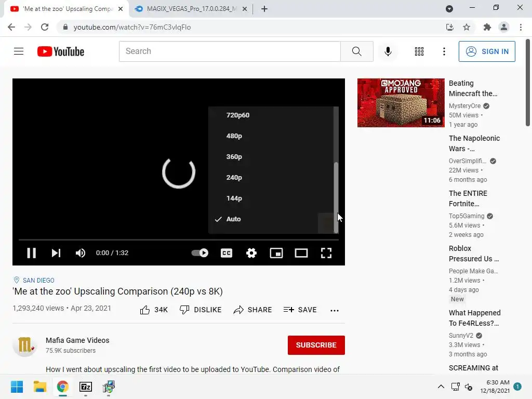The height and width of the screenshot is (399, 532).
Task: Subscribe to Mafia Game Videos
Action: click(x=316, y=345)
